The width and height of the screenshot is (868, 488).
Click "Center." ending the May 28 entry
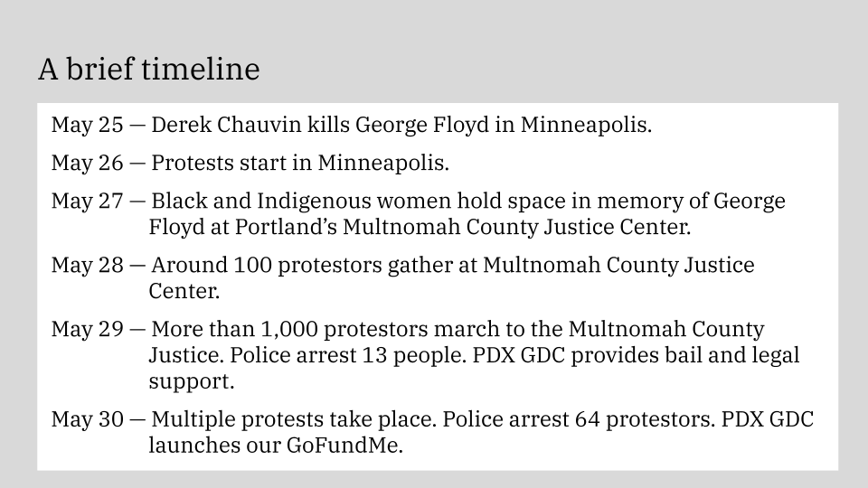184,292
